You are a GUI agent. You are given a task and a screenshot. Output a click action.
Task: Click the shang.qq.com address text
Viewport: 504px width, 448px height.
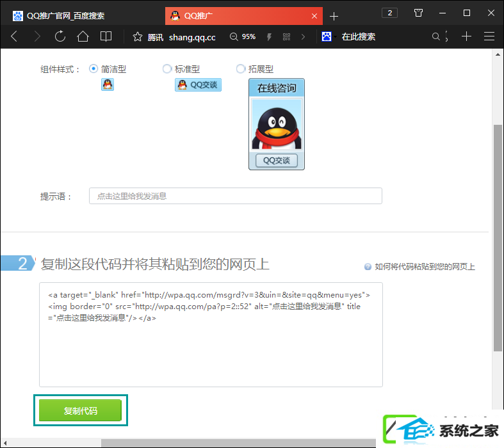(x=192, y=37)
